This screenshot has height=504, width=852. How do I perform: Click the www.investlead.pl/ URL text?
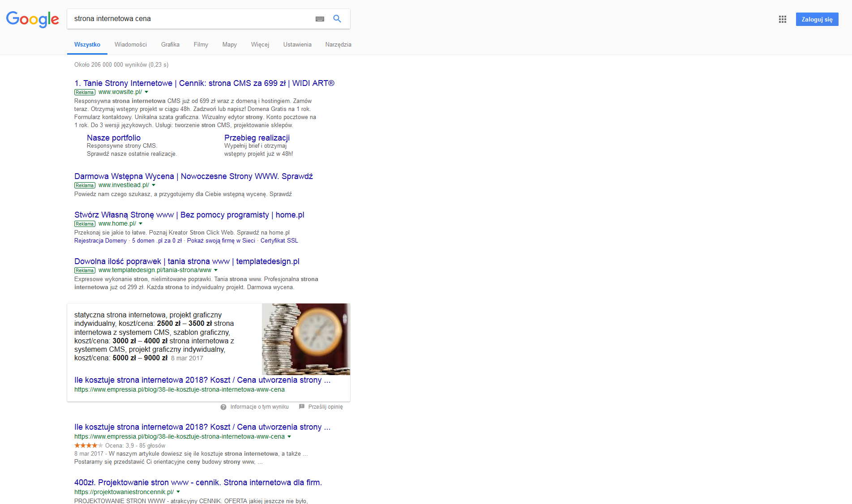click(124, 185)
